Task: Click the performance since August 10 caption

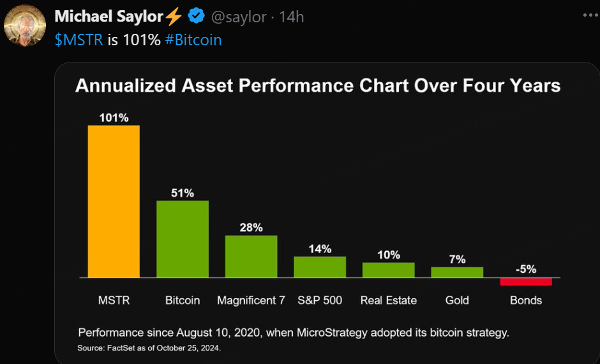Action: click(x=294, y=333)
